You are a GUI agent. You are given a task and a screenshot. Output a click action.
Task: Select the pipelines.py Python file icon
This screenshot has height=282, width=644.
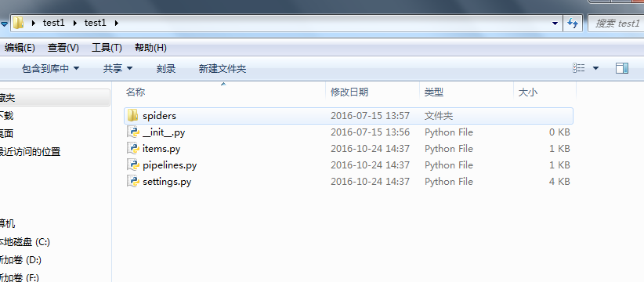click(x=132, y=165)
